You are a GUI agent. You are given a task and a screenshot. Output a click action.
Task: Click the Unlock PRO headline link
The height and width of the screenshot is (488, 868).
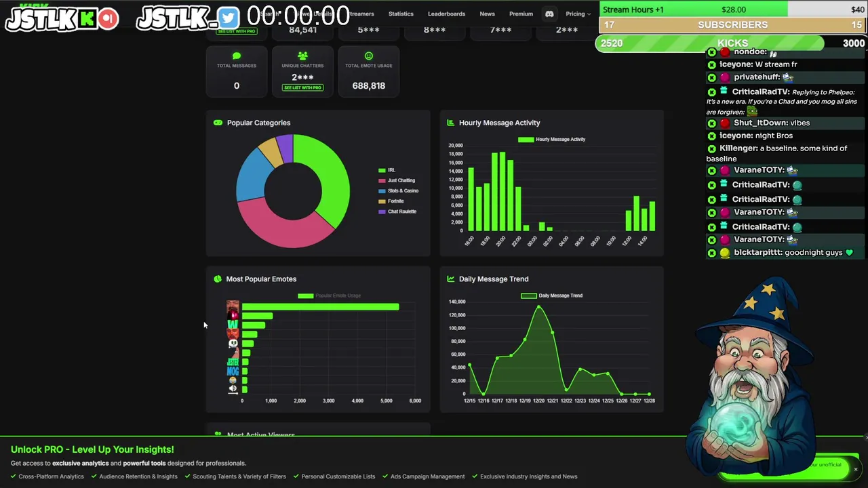[x=92, y=449]
